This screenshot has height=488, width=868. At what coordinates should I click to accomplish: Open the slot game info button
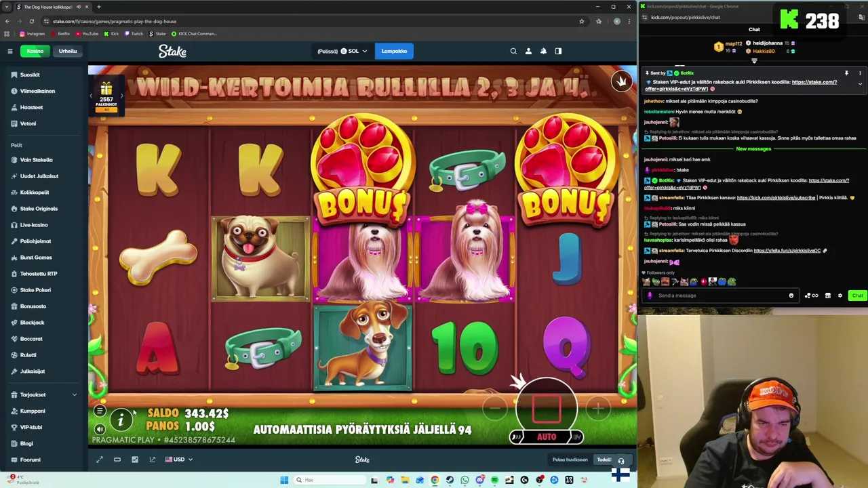click(x=121, y=421)
